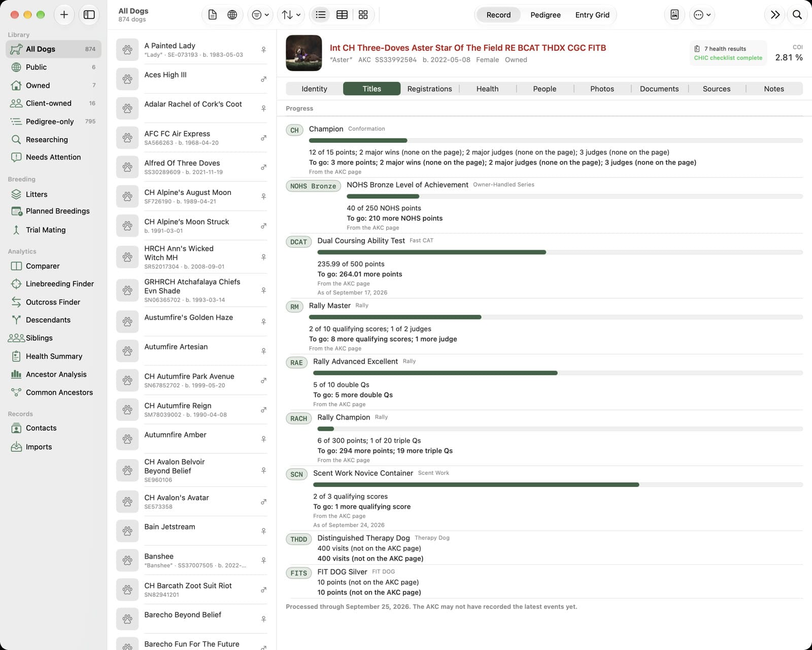Click the Dual Coursing Ability Test progress bar
This screenshot has height=650, width=812.
(560, 252)
